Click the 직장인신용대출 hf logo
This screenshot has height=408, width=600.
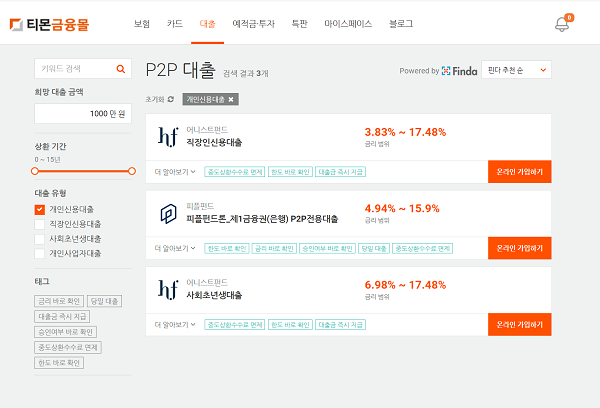click(167, 136)
